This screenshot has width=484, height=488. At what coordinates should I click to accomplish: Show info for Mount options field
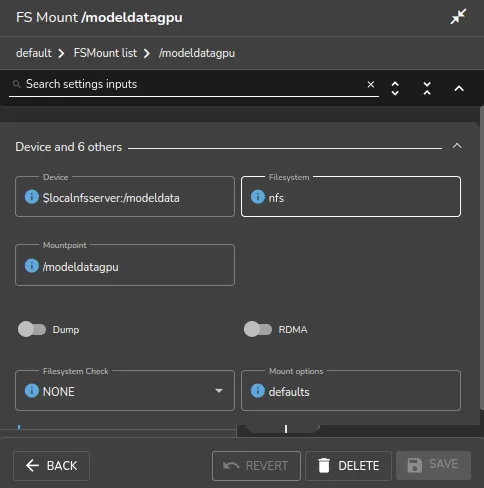(x=258, y=390)
